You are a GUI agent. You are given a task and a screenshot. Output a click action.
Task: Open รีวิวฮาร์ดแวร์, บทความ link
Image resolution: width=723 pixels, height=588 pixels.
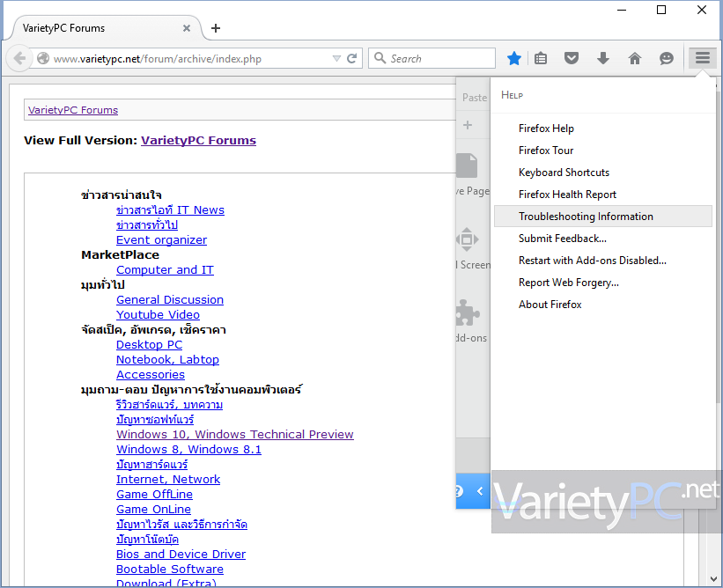(169, 405)
